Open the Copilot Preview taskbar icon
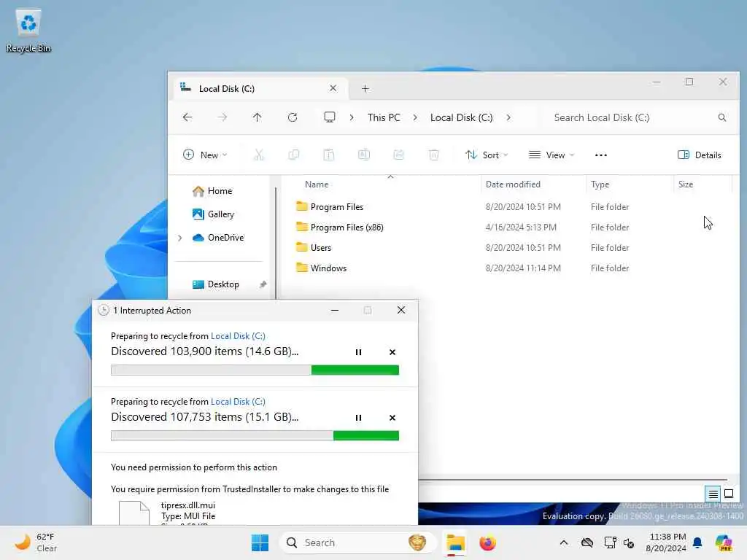This screenshot has height=560, width=747. [724, 542]
